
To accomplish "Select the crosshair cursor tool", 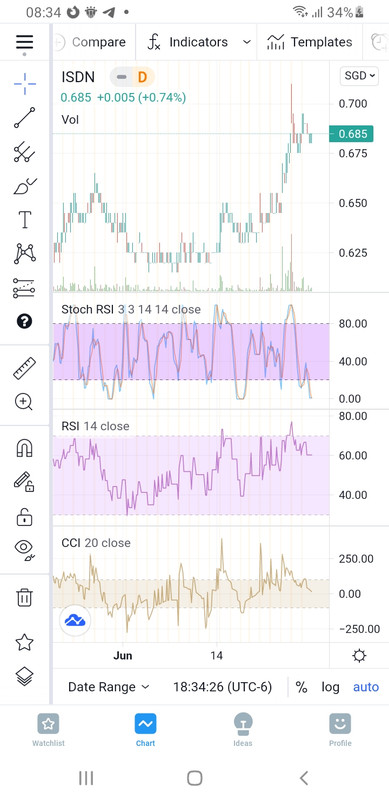I will coord(25,84).
